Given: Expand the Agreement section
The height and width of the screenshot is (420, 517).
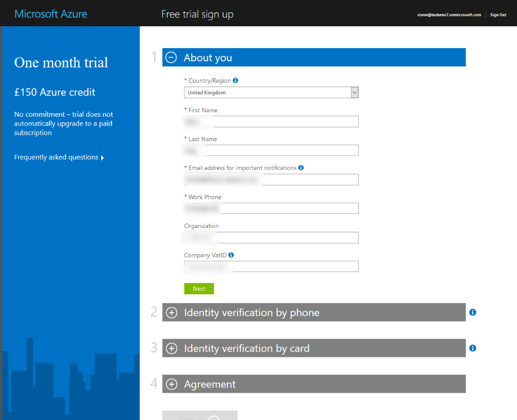Looking at the screenshot, I should (172, 384).
